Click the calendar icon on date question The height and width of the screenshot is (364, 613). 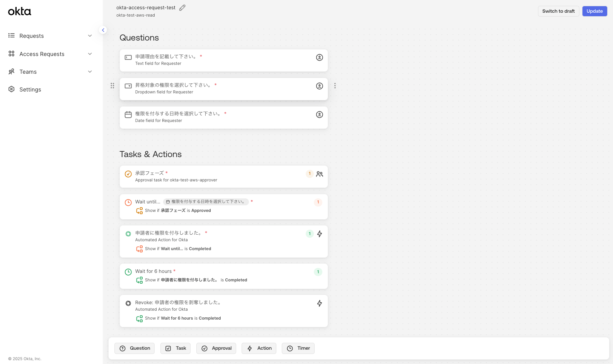(128, 115)
